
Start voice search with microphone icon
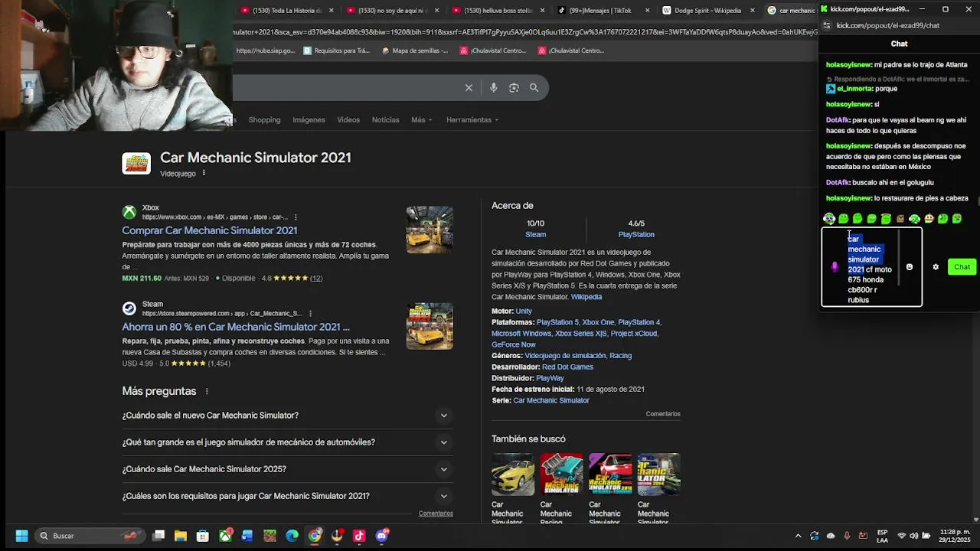click(493, 88)
